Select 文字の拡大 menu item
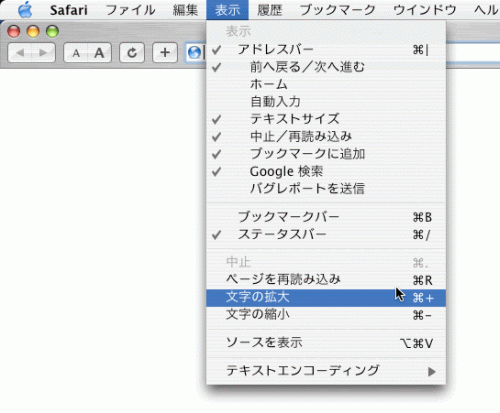 click(326, 298)
